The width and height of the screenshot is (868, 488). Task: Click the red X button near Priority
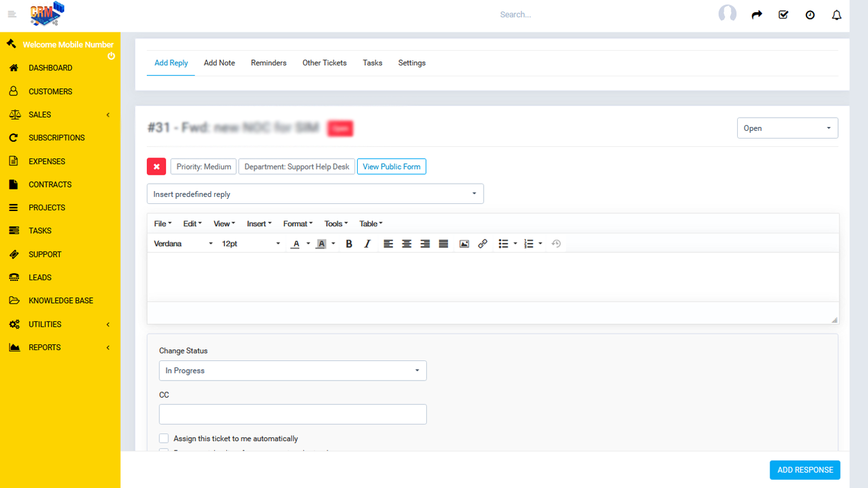(156, 166)
